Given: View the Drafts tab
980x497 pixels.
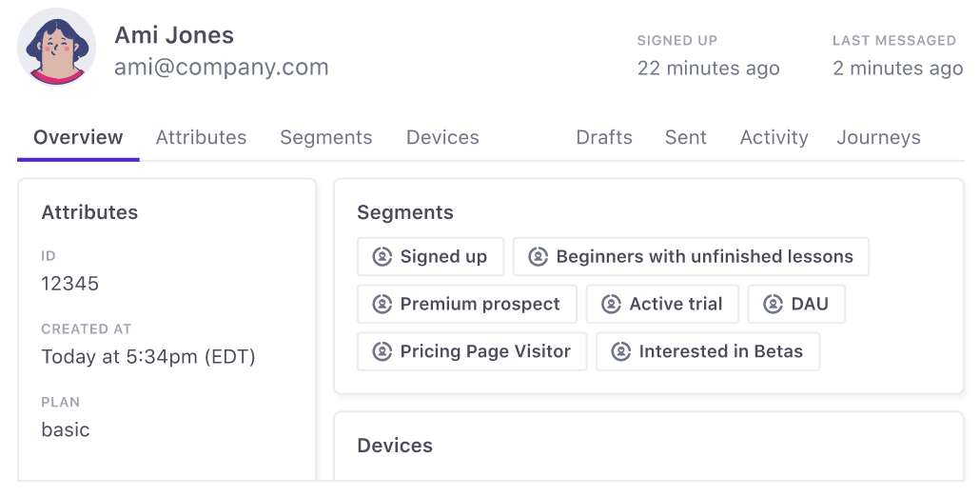Looking at the screenshot, I should (604, 137).
